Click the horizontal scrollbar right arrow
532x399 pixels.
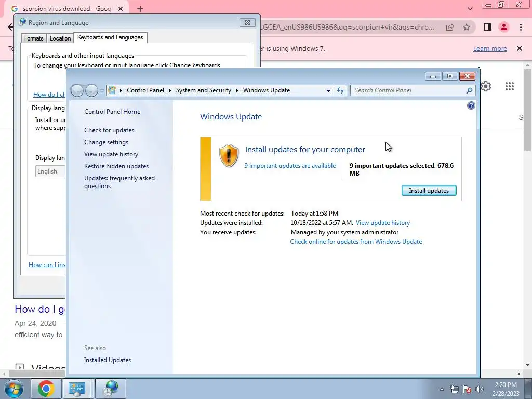(x=519, y=374)
